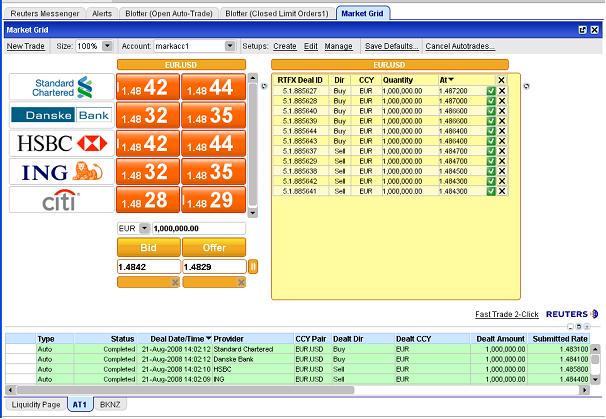Hit ING bid rate 1.4832
606x419 pixels.
(x=148, y=172)
